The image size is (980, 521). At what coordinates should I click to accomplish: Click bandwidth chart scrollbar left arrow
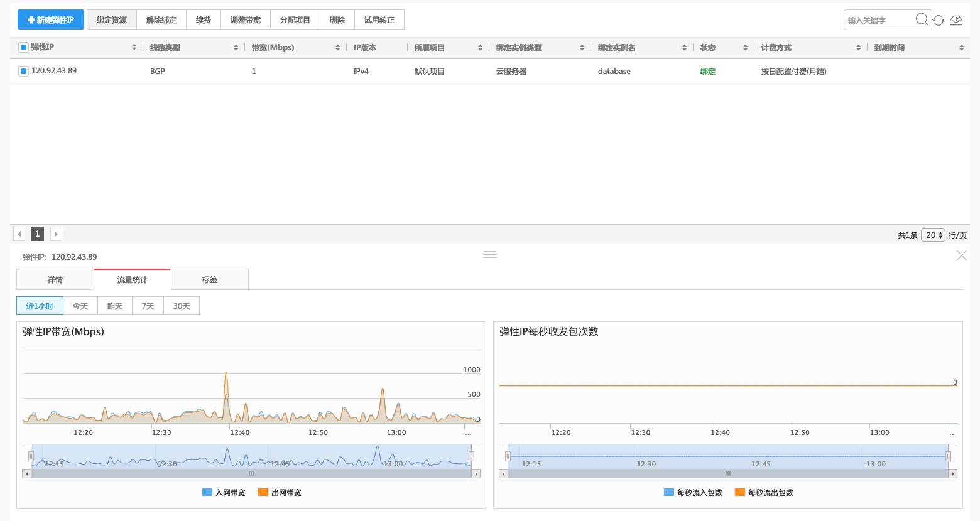(26, 474)
